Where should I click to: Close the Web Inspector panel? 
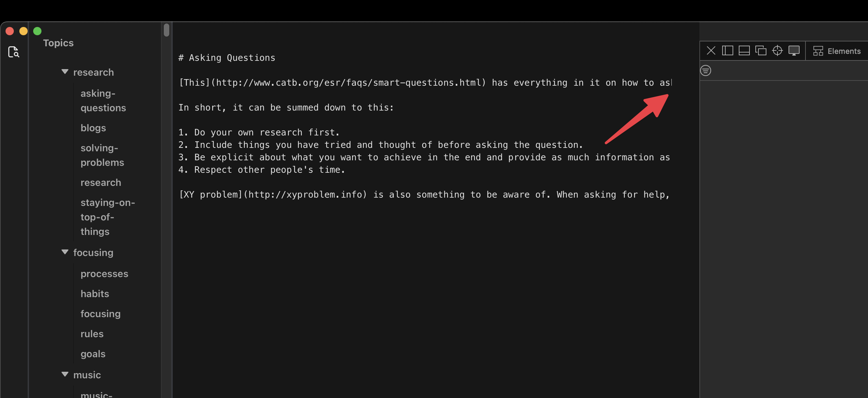click(711, 51)
